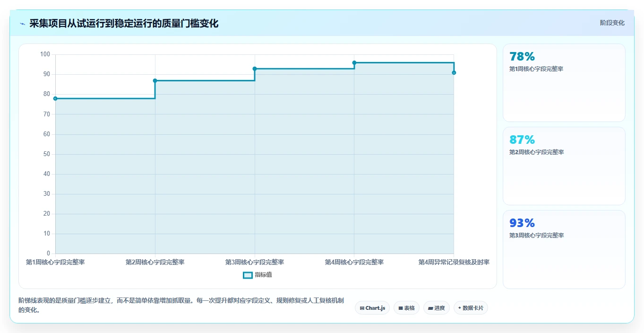Click the y-axis value 100
The width and height of the screenshot is (644, 333).
coord(45,54)
